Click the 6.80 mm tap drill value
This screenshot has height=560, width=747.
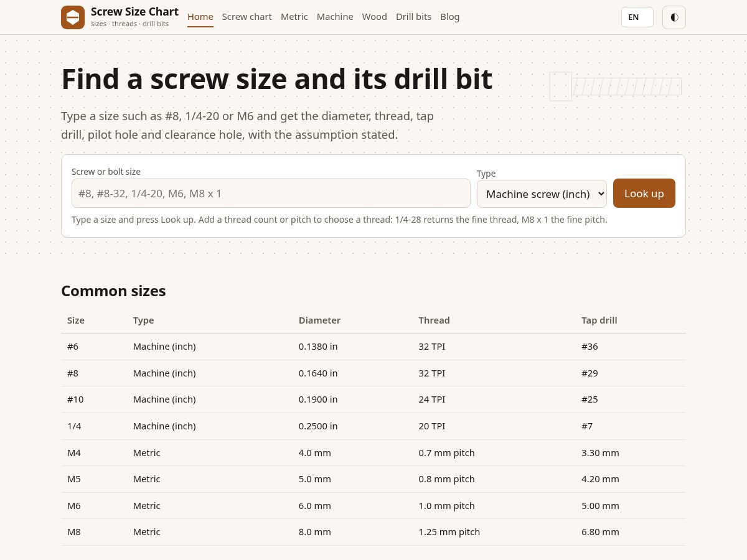click(601, 532)
